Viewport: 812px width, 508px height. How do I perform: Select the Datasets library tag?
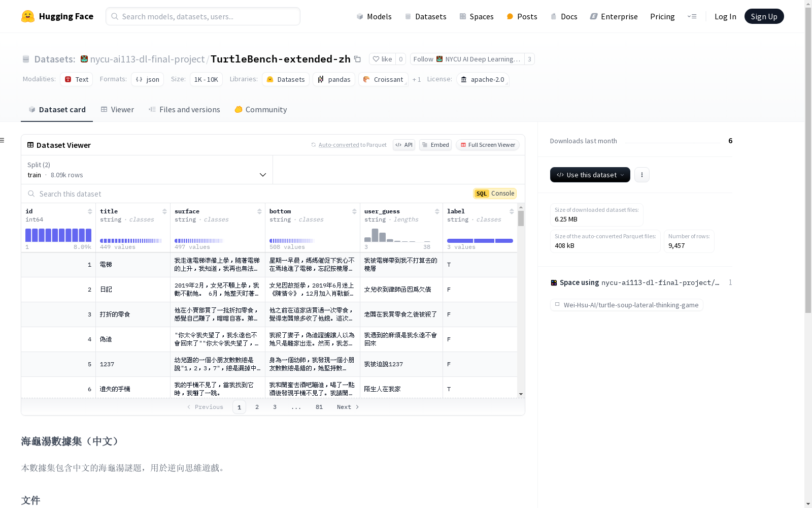click(x=286, y=79)
